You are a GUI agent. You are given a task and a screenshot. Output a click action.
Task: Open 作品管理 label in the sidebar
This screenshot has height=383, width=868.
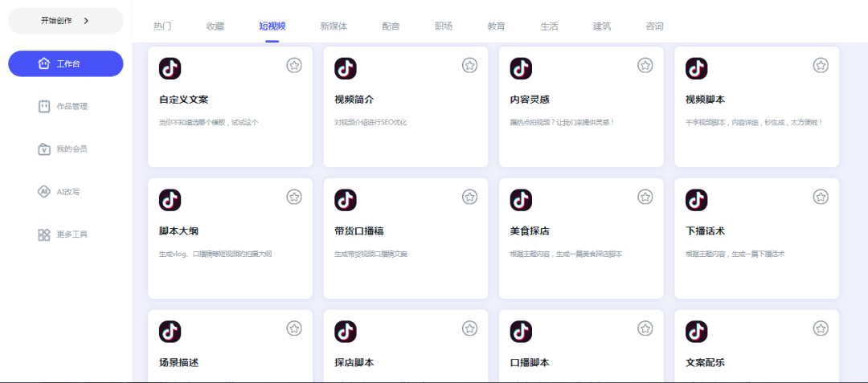pos(72,107)
